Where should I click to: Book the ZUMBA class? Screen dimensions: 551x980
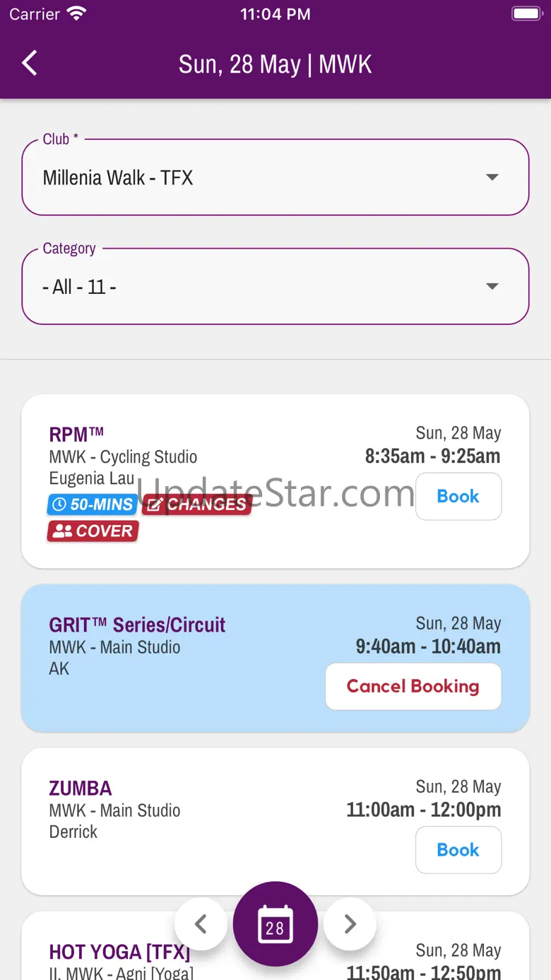458,850
